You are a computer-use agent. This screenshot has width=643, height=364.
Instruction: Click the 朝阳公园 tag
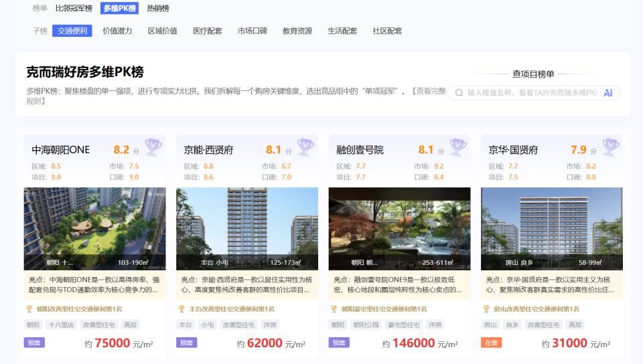(x=366, y=325)
